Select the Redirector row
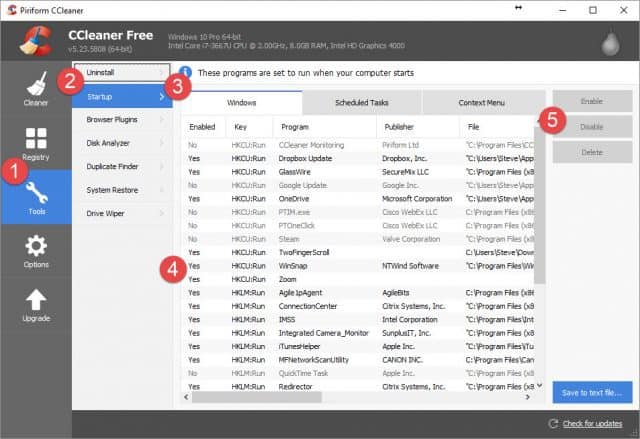Screen dimensions: 640x439 [x=358, y=386]
